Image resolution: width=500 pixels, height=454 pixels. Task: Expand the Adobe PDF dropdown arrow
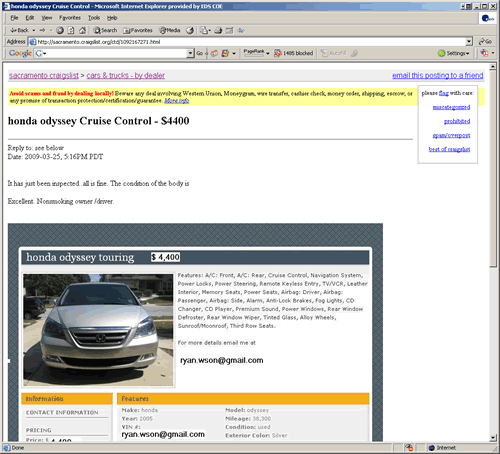[493, 53]
